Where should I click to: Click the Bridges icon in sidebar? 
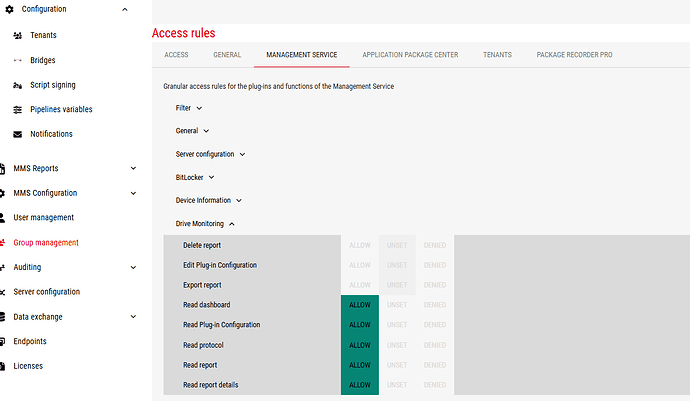click(x=18, y=60)
